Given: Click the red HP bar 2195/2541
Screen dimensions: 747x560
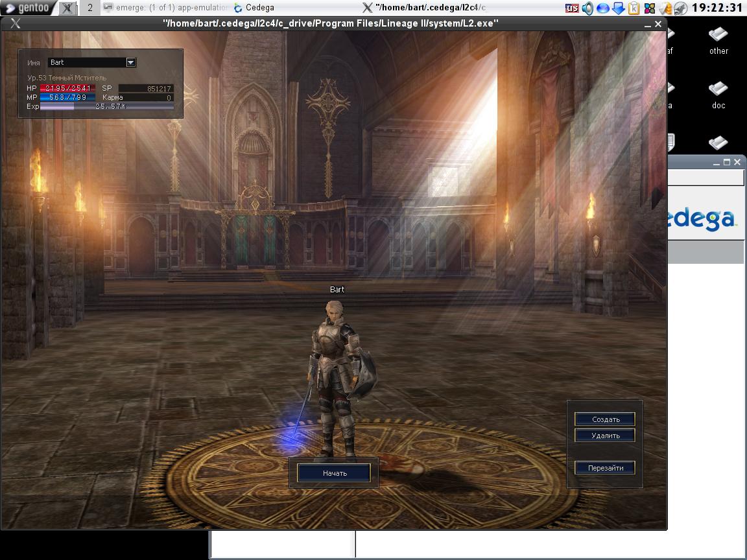Looking at the screenshot, I should tap(67, 88).
